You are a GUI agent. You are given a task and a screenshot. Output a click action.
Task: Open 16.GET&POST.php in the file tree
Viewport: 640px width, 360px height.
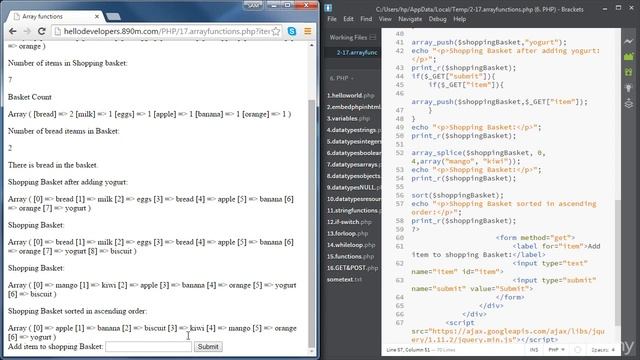click(x=352, y=268)
